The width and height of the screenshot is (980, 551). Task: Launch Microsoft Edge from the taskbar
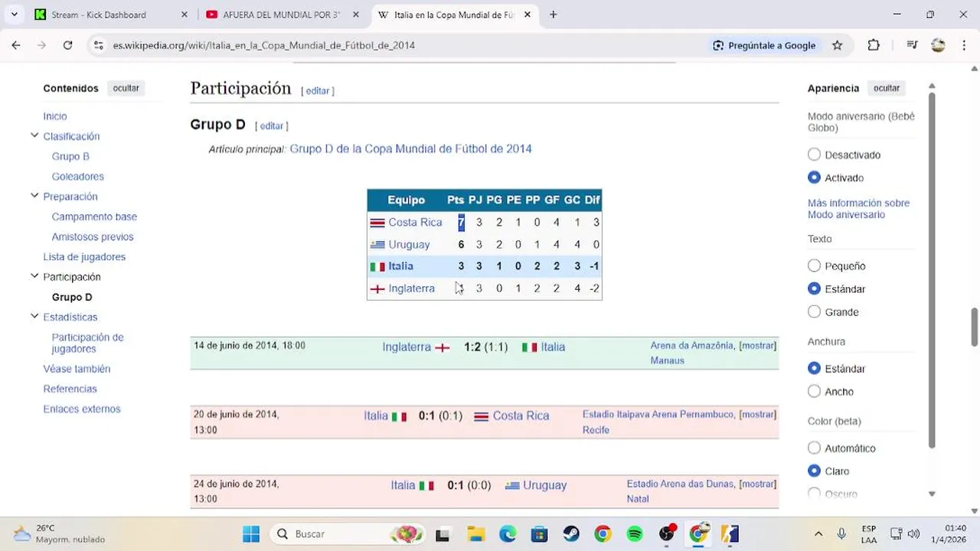click(x=508, y=533)
